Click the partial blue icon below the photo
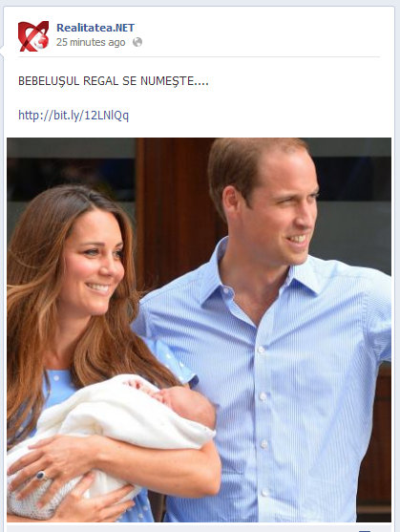 (x=365, y=530)
